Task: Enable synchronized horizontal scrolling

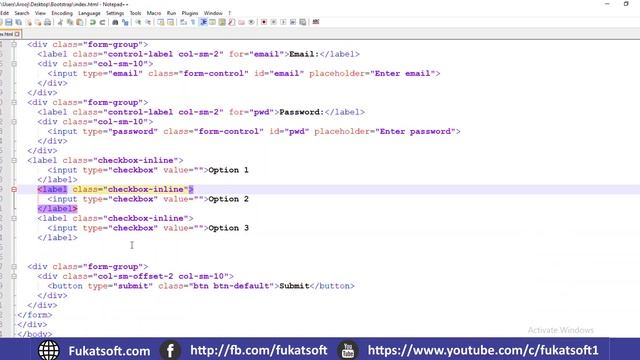Action: pyautogui.click(x=170, y=22)
